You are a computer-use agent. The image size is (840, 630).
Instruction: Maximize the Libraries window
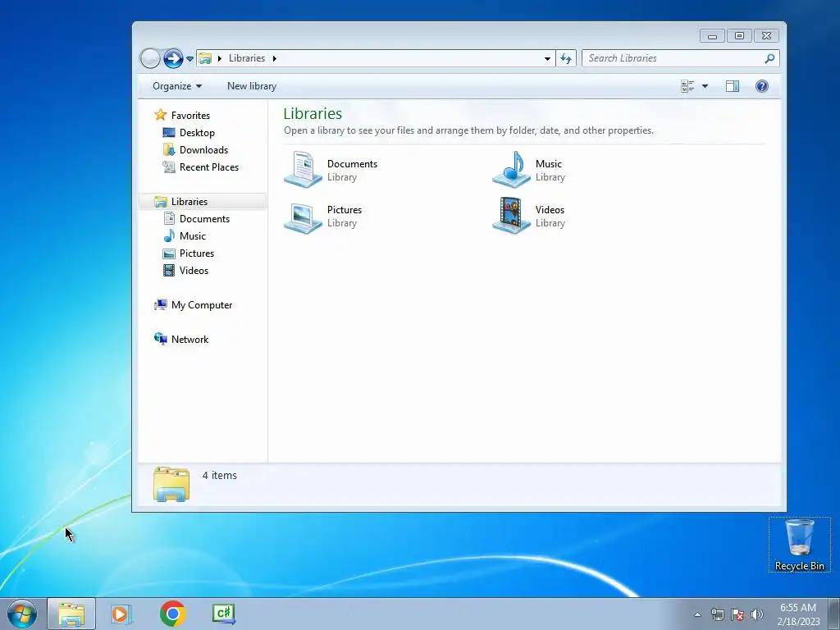tap(739, 36)
